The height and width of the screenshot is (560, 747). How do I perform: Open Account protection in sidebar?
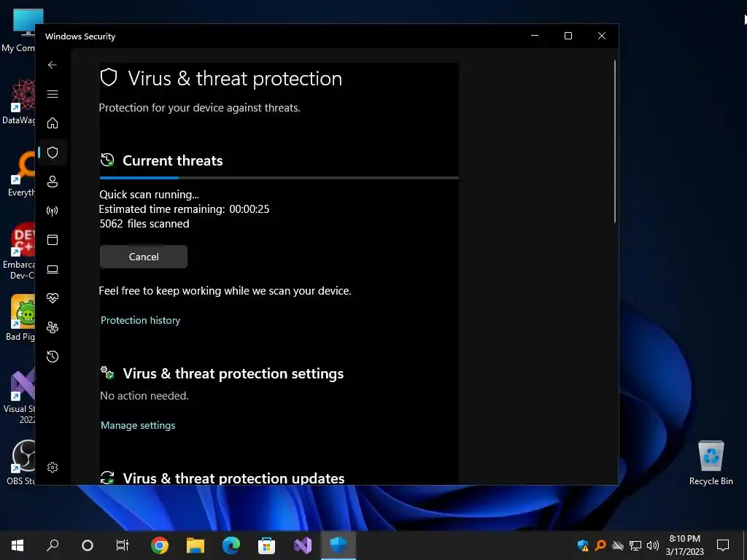click(53, 182)
